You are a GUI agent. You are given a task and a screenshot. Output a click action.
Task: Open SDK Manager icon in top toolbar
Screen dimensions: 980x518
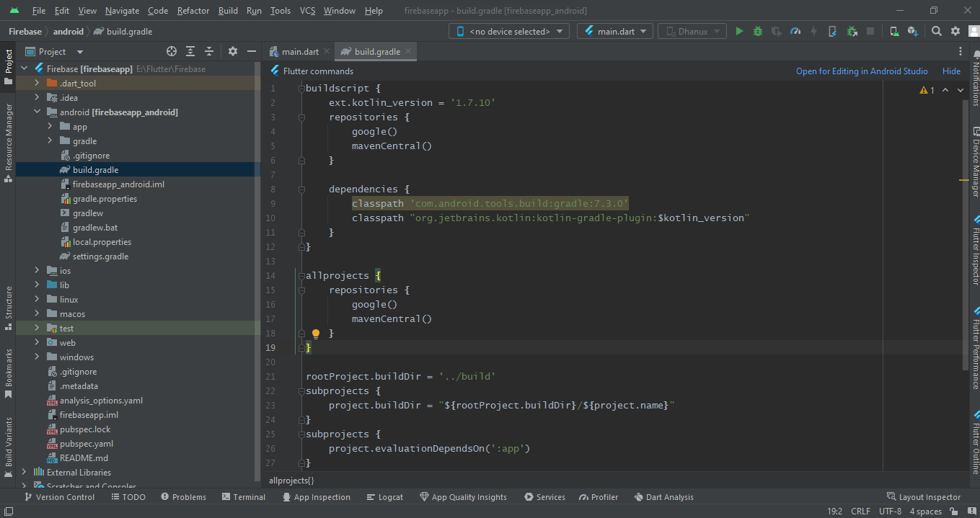[913, 32]
